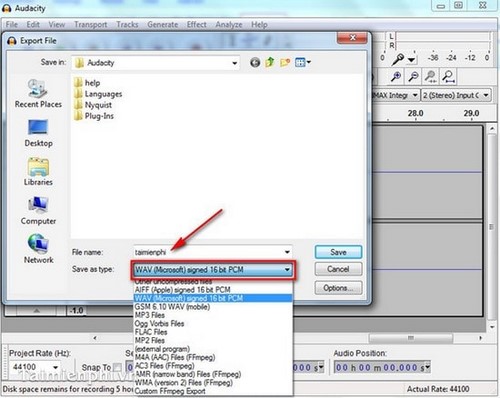
Task: Choose AIFF (Apple) signed 16 bit PCM
Action: tap(213, 289)
